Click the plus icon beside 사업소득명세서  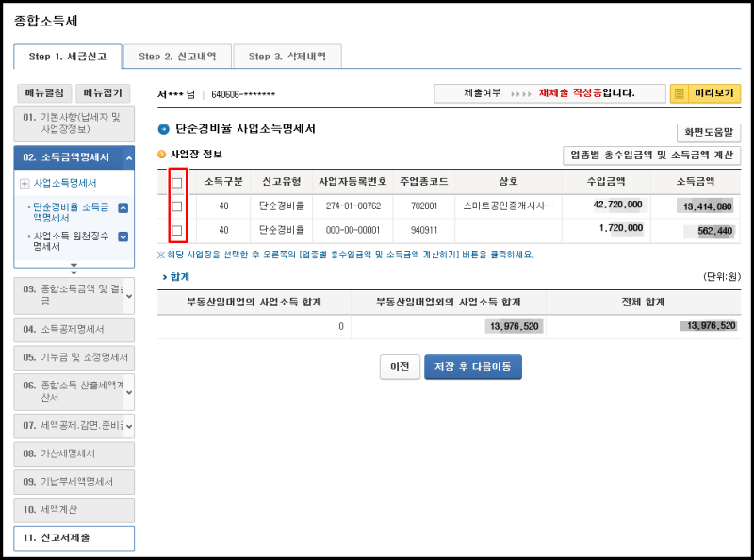25,184
